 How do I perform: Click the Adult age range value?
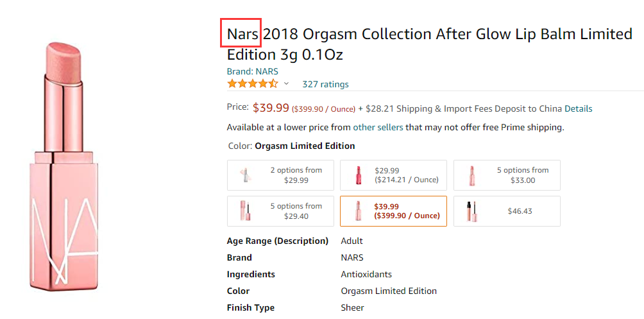pyautogui.click(x=352, y=241)
